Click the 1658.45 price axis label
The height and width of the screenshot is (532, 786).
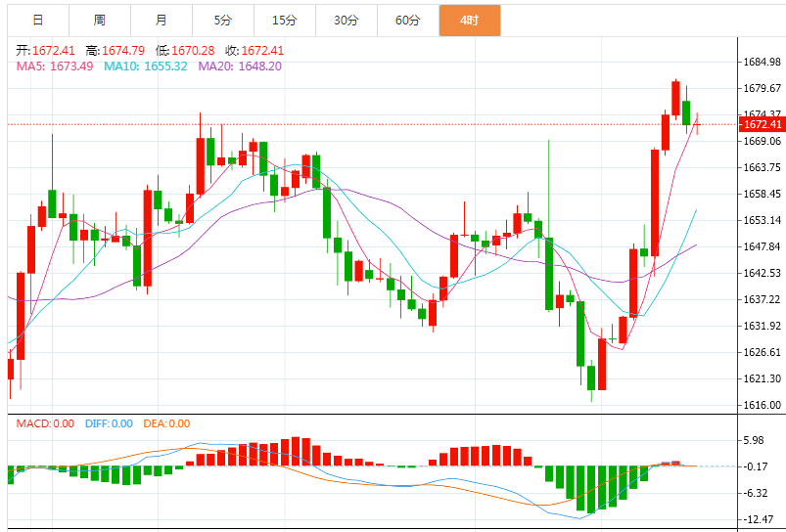pos(762,195)
